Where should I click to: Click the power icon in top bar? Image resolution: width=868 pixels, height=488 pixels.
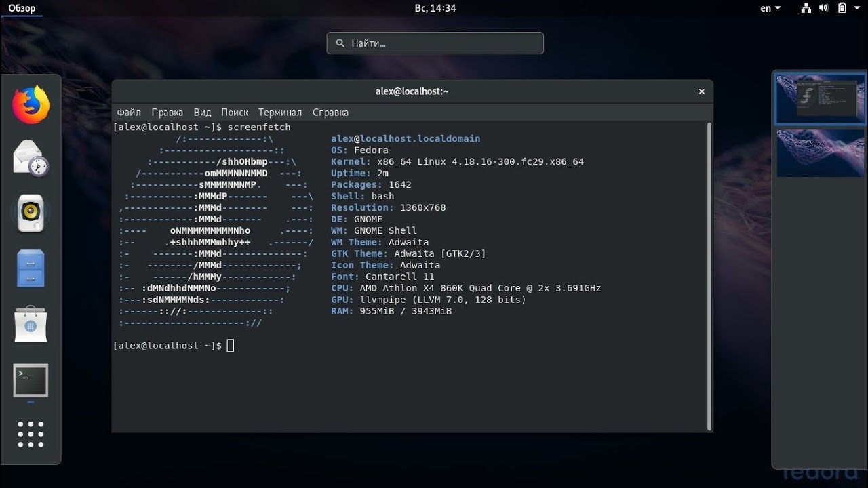(842, 8)
